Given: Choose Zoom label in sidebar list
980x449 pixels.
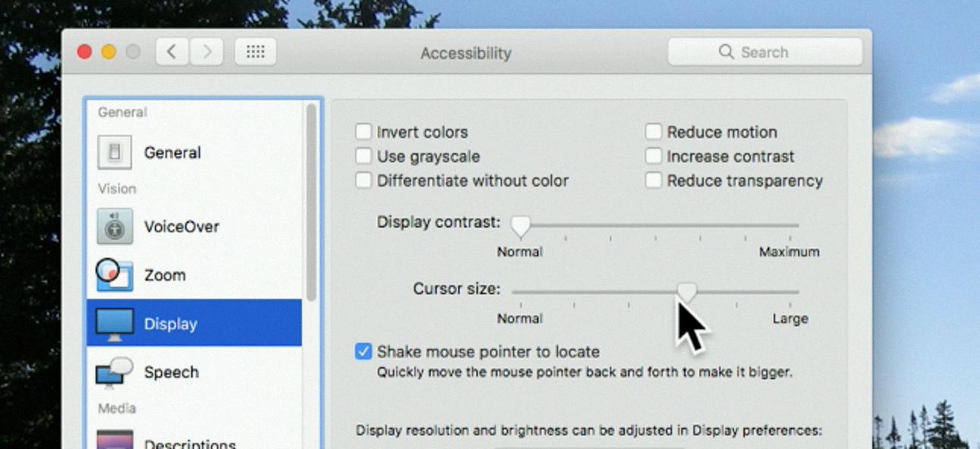Looking at the screenshot, I should click(x=165, y=275).
